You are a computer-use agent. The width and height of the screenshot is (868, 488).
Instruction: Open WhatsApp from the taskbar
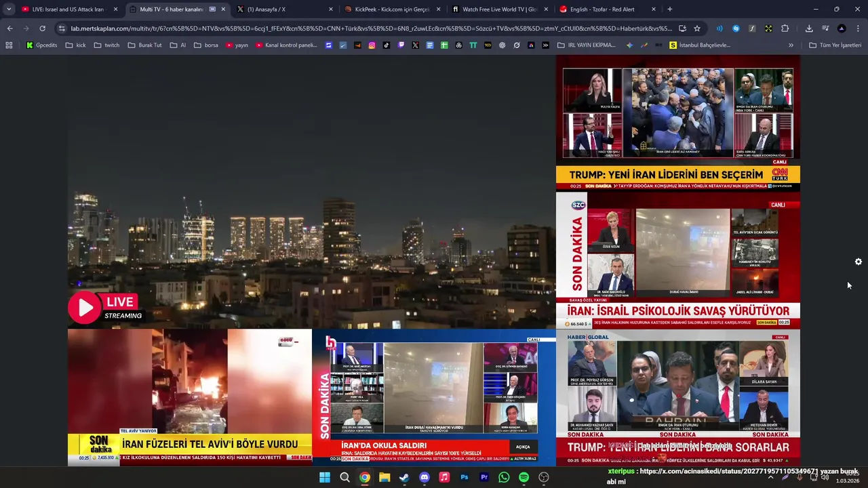click(x=504, y=477)
